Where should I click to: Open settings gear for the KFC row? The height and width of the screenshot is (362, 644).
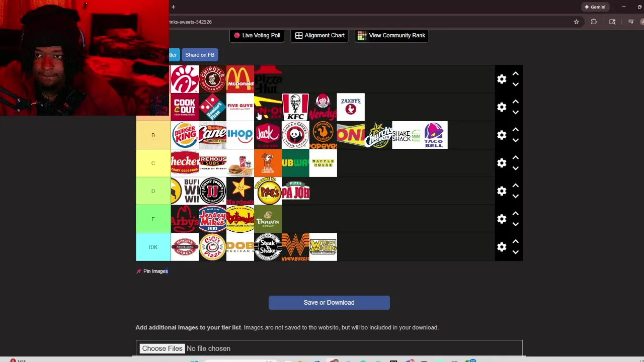[x=502, y=107]
